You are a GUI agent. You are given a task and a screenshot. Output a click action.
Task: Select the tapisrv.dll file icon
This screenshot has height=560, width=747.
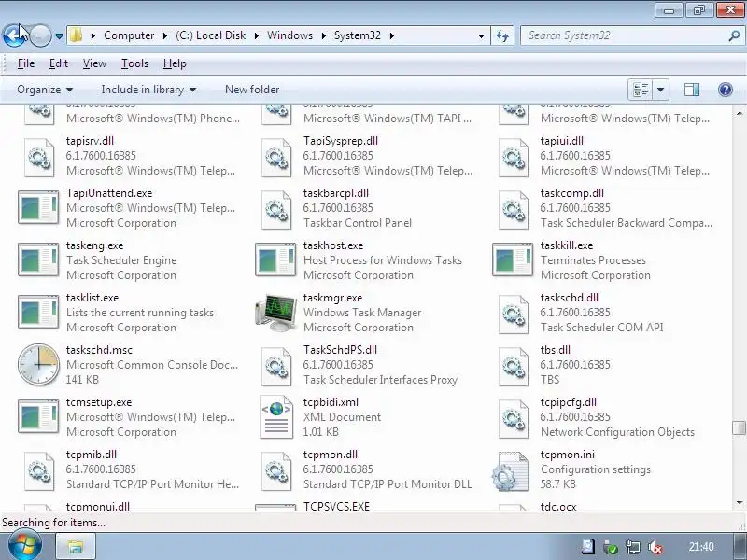39,158
